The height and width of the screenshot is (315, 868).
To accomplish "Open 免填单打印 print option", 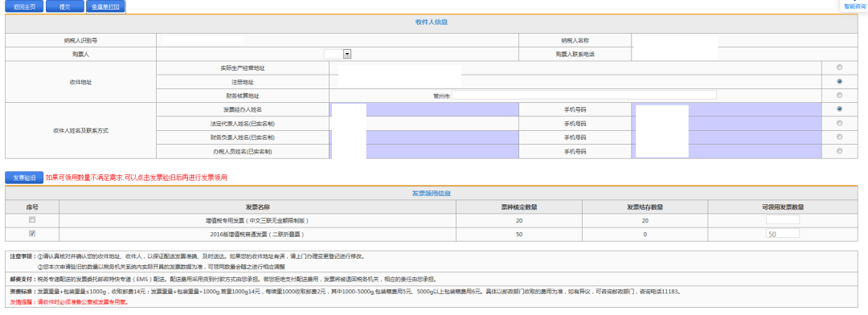I will 106,7.
